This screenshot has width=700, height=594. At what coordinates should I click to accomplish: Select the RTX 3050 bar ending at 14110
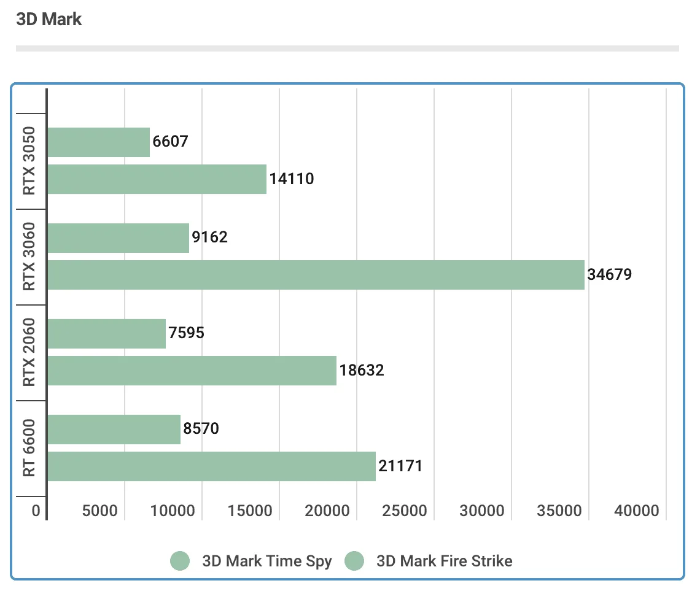(x=157, y=179)
